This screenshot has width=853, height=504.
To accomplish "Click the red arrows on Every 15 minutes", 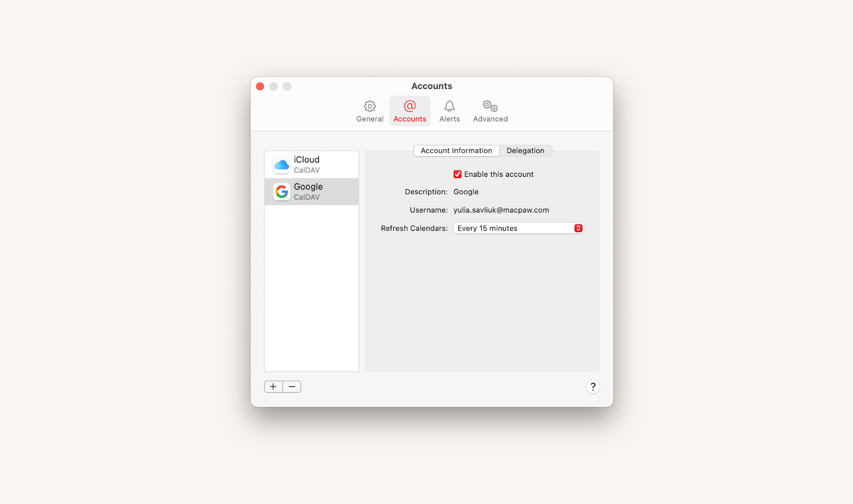I will [x=578, y=228].
